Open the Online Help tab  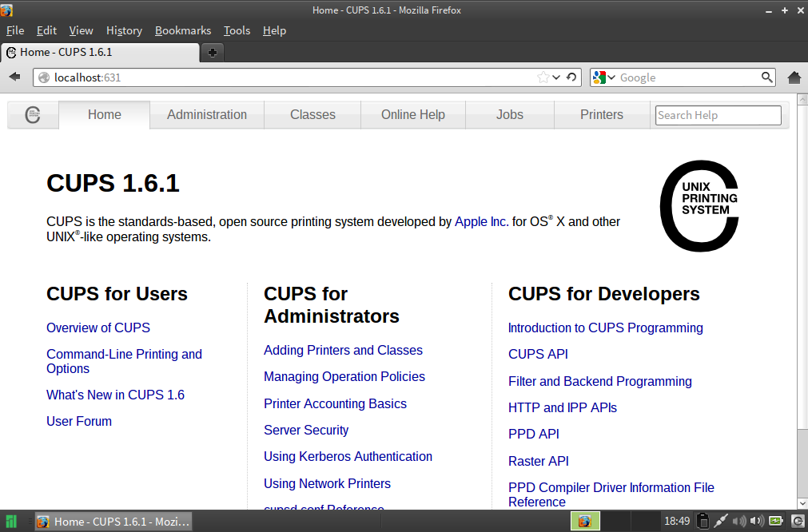(412, 114)
